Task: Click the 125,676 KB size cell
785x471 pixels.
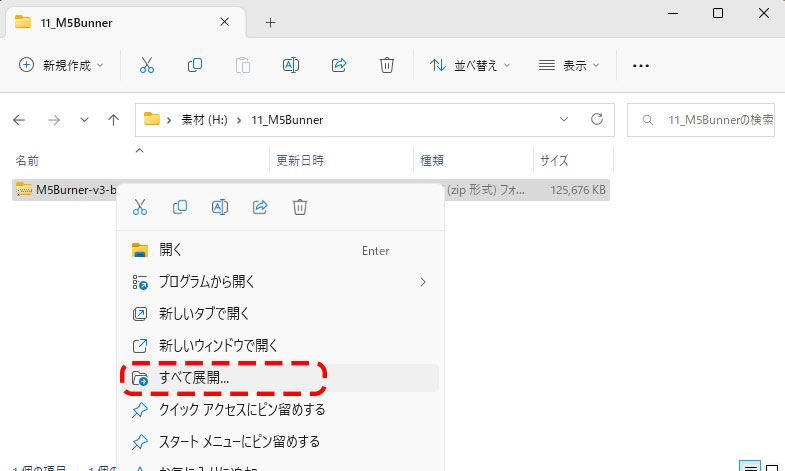Action: [x=578, y=190]
